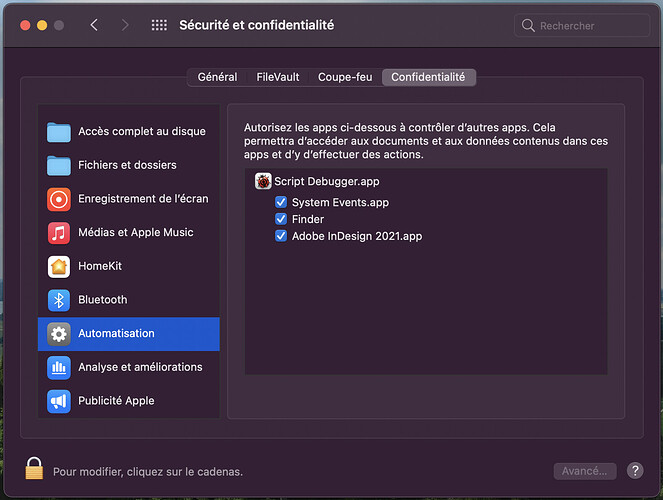
Task: Click the Médias et Apple Music note icon
Action: click(x=59, y=233)
